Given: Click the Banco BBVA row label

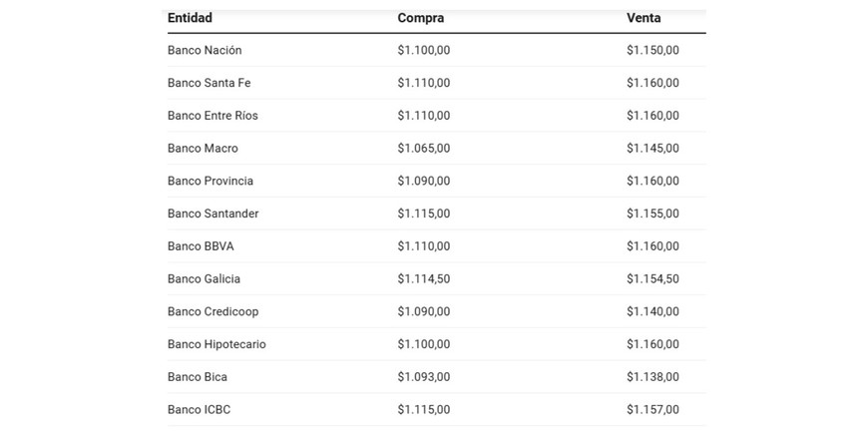Looking at the screenshot, I should click(201, 246).
